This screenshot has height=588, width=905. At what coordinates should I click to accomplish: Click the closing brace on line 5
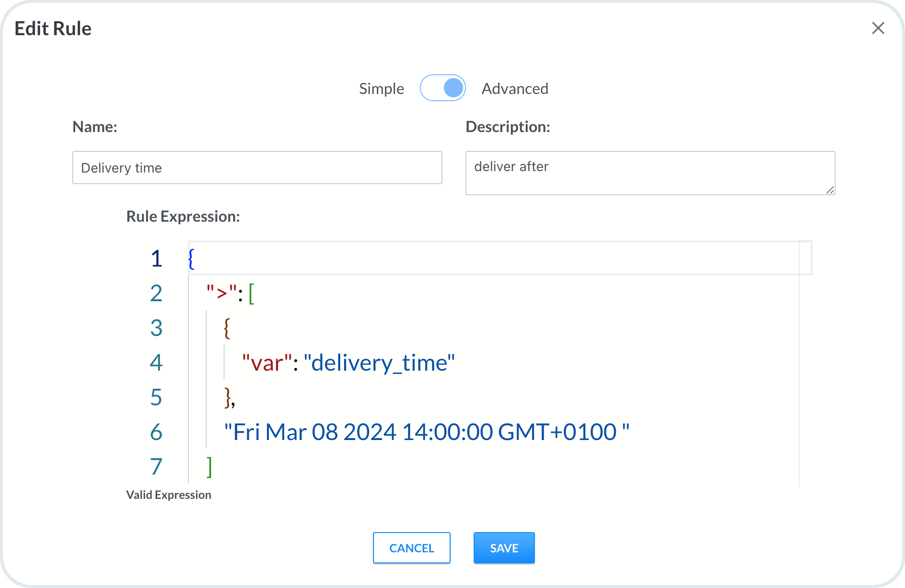point(227,398)
